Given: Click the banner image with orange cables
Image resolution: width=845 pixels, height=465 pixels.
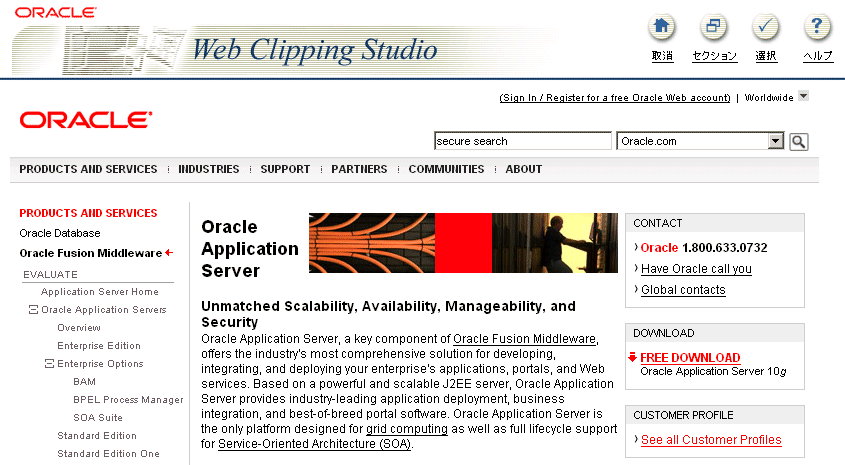Looking at the screenshot, I should (463, 243).
